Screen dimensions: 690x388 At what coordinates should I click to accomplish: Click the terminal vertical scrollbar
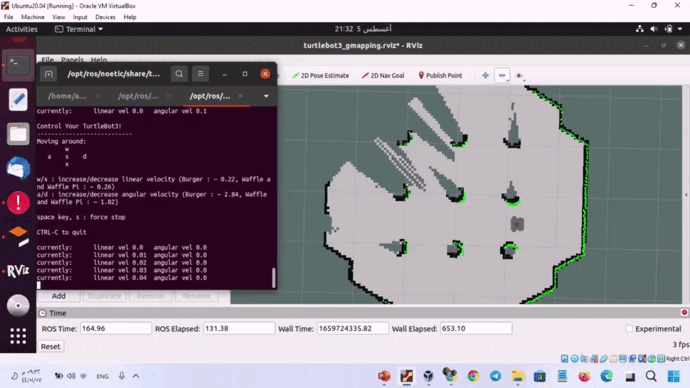tap(274, 278)
